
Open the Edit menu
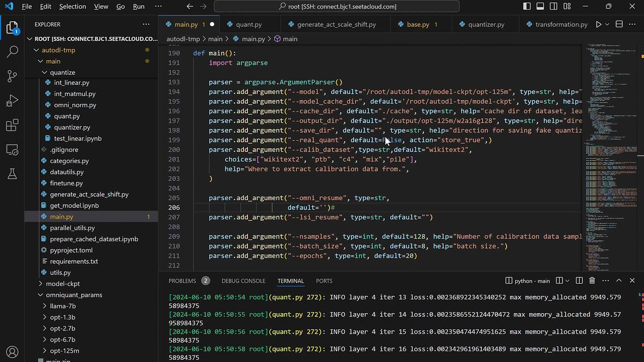(x=46, y=6)
